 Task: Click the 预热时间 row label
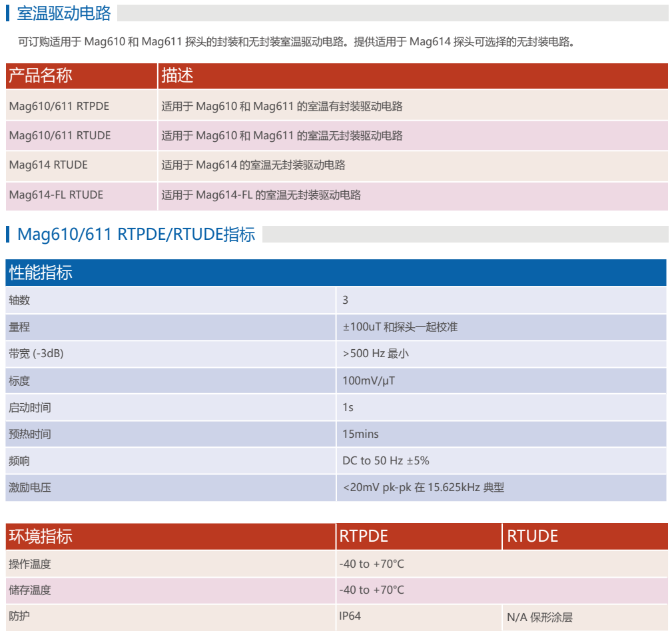(x=29, y=434)
